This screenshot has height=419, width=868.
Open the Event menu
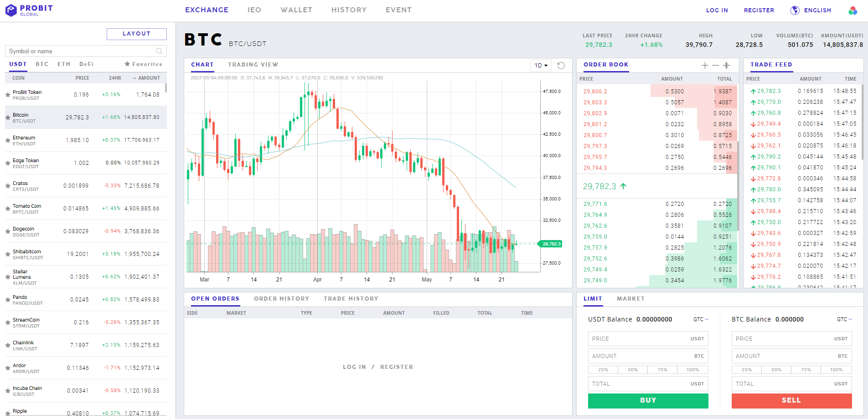[398, 10]
